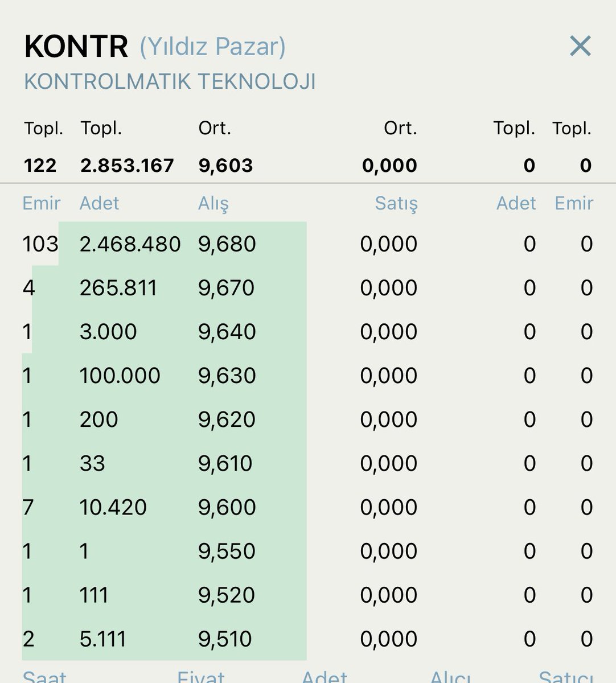Close the KONTR depth panel
The height and width of the screenshot is (683, 616).
click(x=580, y=46)
